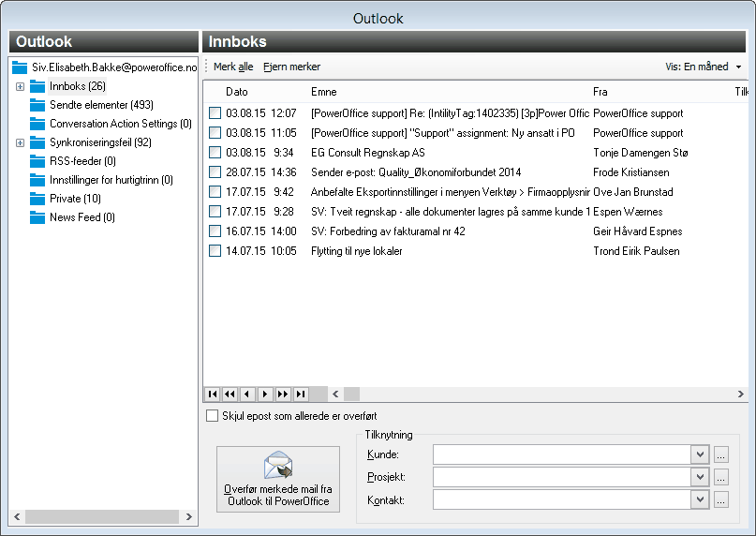Mark the EG Consult Regnskap AS mail

[215, 153]
